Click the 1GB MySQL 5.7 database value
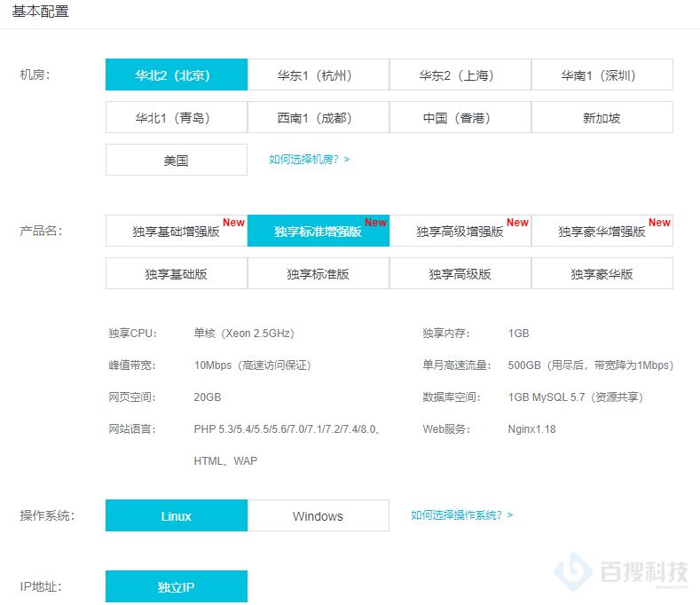700x605 pixels. [576, 397]
